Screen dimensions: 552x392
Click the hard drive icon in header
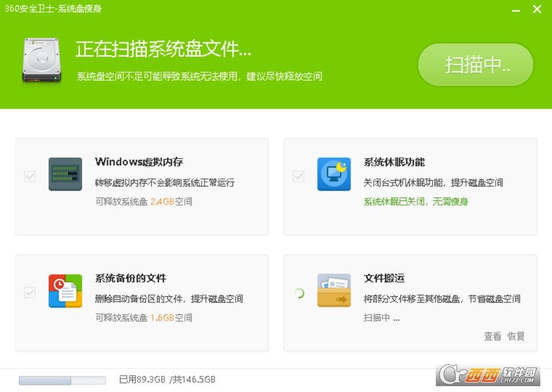pos(42,60)
